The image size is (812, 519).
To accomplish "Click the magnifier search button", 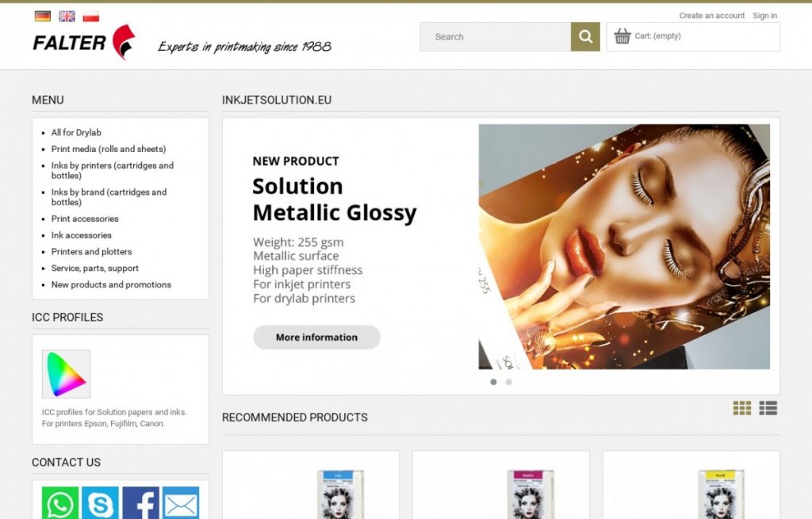I will (585, 36).
